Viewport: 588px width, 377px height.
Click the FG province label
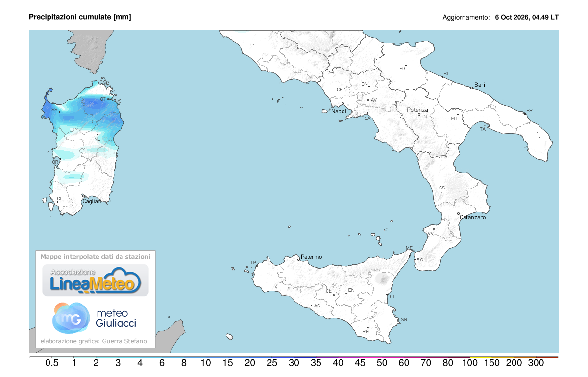coord(403,68)
